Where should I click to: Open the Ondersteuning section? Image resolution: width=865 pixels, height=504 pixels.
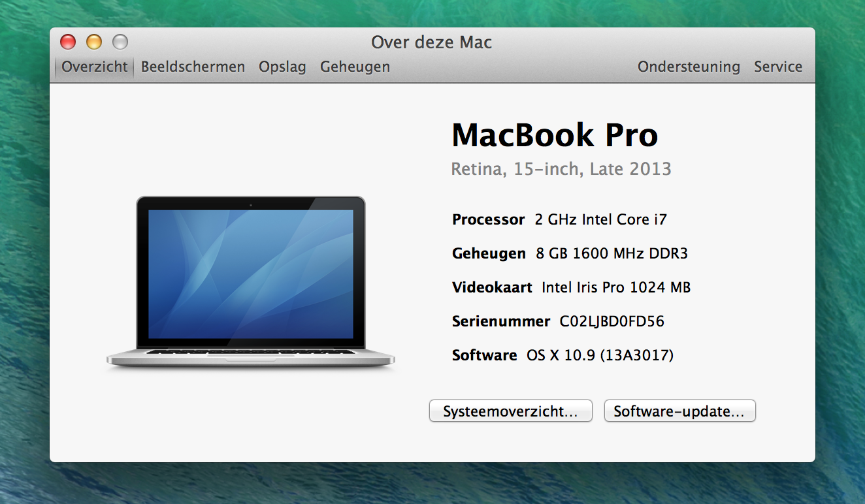[x=689, y=67]
